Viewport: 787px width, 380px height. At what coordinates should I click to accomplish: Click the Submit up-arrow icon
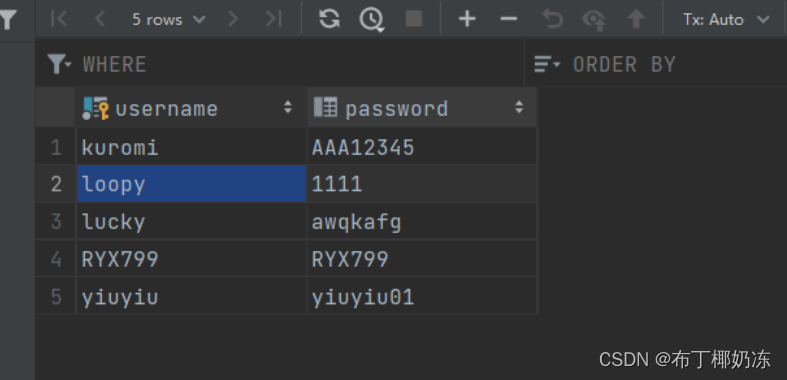pyautogui.click(x=636, y=19)
